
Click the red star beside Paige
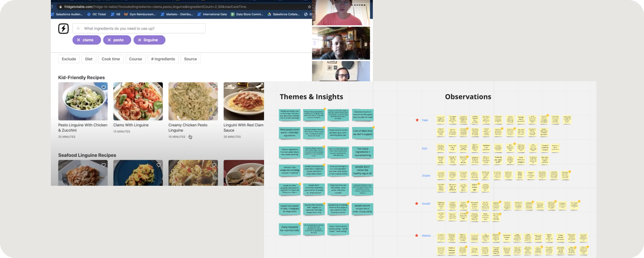tap(417, 120)
